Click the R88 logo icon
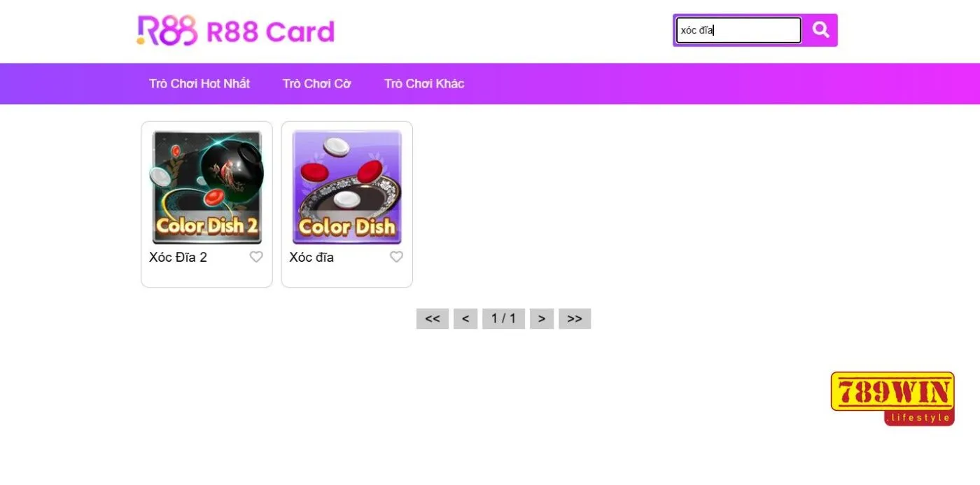This screenshot has width=980, height=485. click(x=167, y=31)
